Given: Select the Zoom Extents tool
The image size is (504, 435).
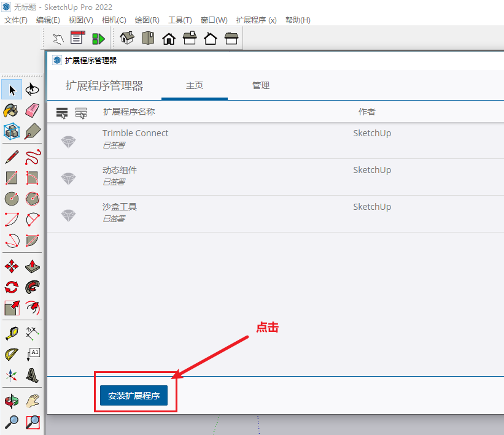Looking at the screenshot, I should pos(33,422).
